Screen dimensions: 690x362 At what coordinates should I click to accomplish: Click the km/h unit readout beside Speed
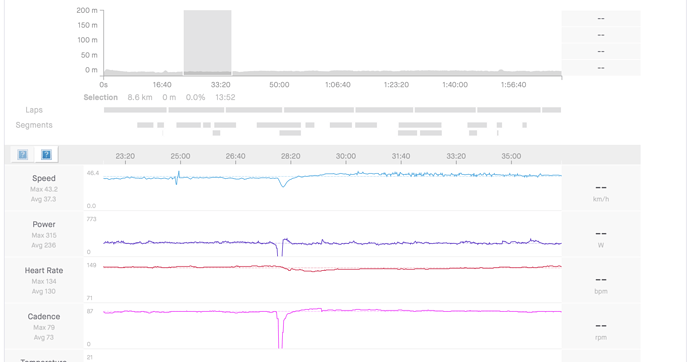[x=601, y=199]
